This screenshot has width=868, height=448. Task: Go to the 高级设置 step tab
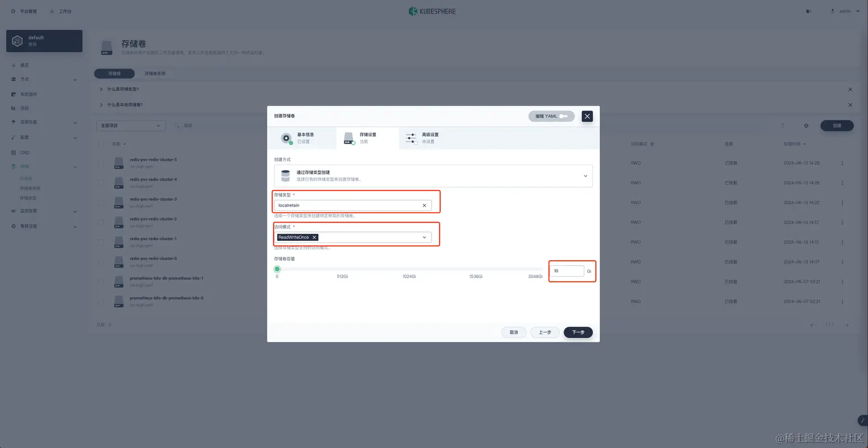pos(430,138)
